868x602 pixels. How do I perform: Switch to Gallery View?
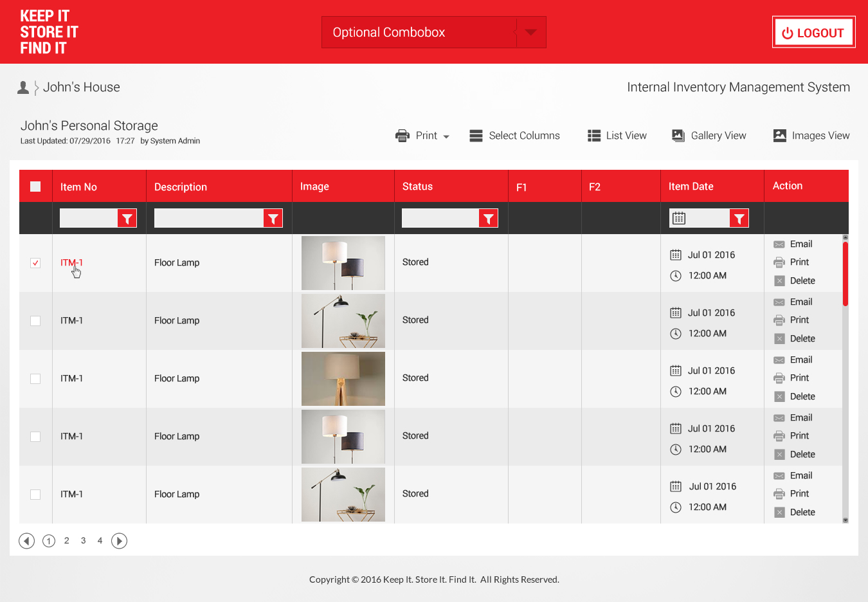pyautogui.click(x=709, y=136)
